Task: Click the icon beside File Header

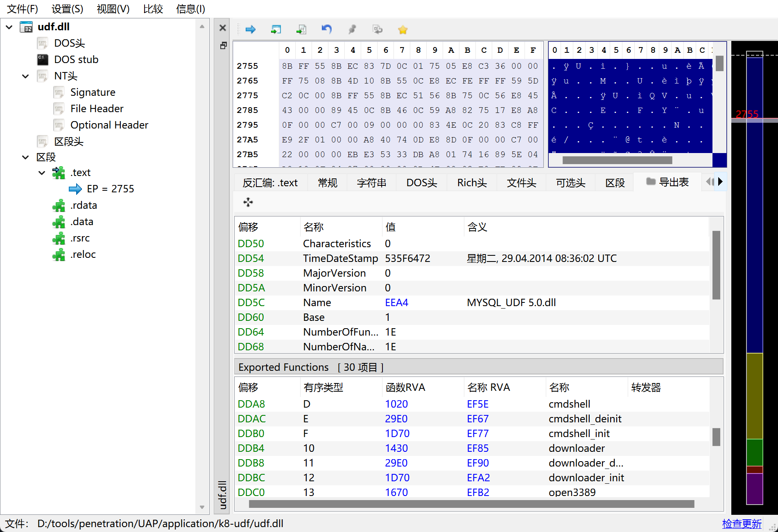Action: tap(59, 109)
